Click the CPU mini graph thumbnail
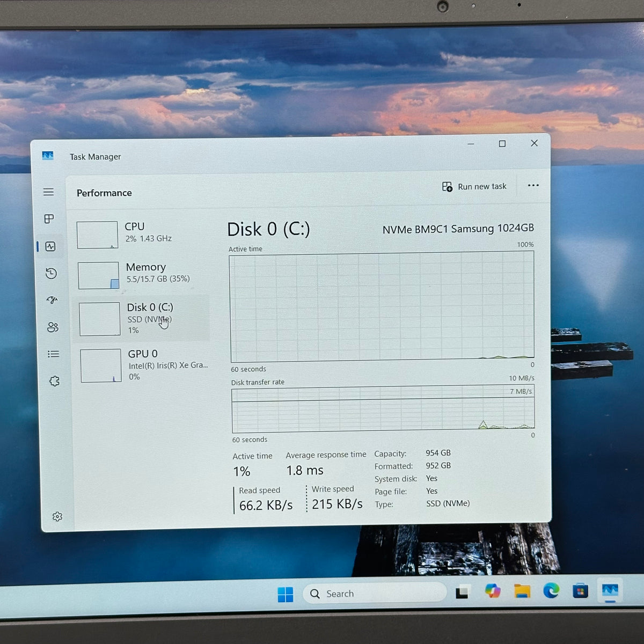This screenshot has height=644, width=644. [97, 235]
